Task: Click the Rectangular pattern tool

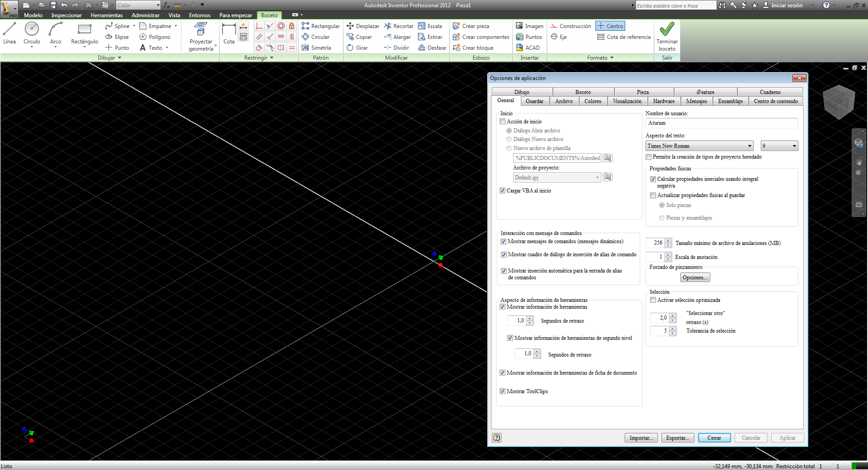Action: 321,26
